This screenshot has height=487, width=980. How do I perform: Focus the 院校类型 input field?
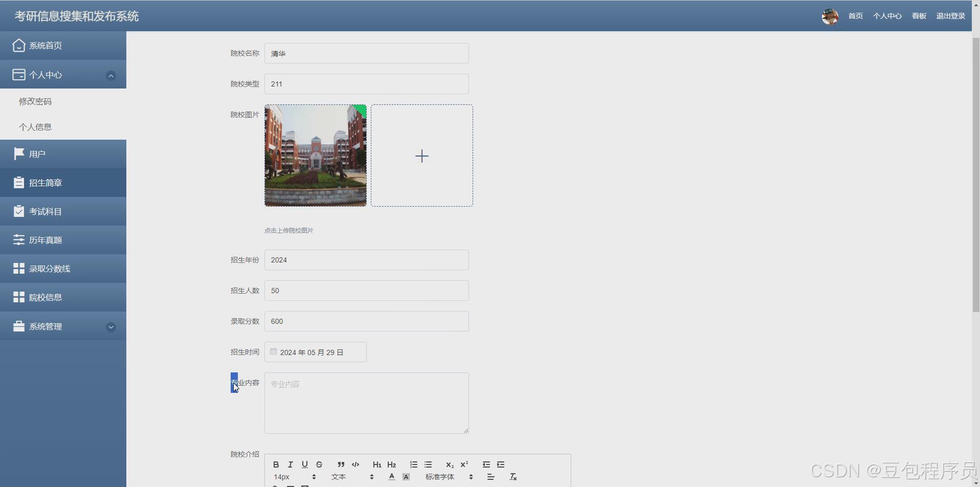pyautogui.click(x=366, y=84)
